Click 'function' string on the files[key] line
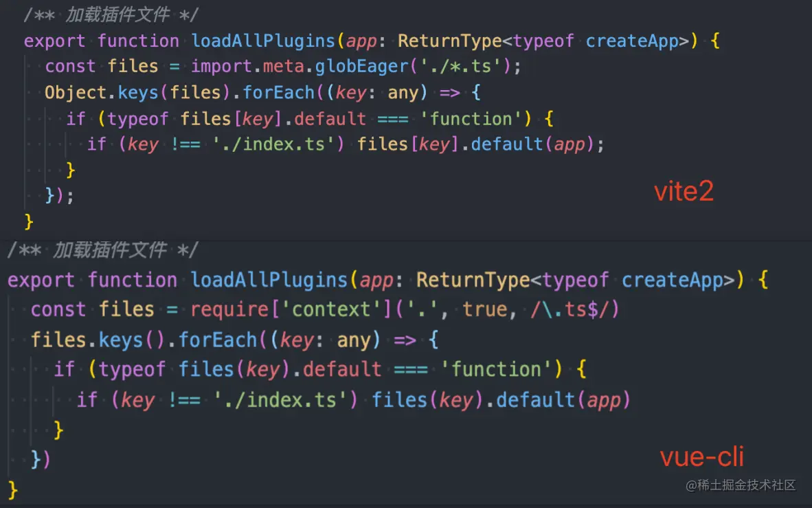Viewport: 812px width, 508px height. point(470,119)
